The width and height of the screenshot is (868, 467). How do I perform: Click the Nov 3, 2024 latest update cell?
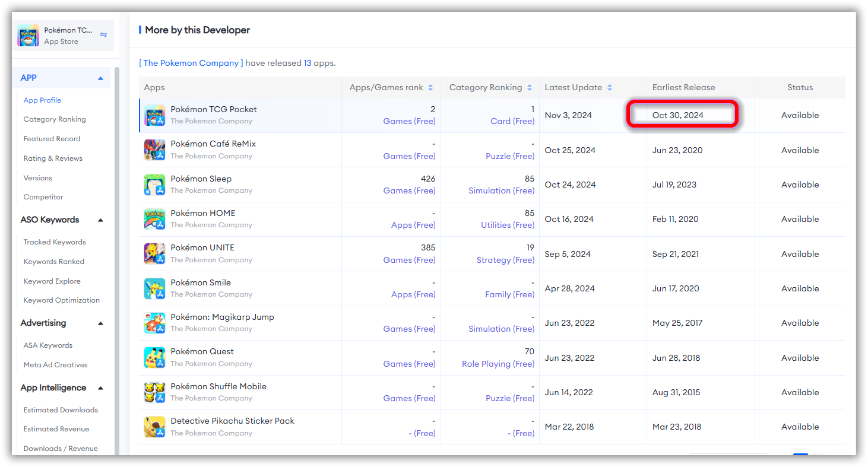pos(568,115)
